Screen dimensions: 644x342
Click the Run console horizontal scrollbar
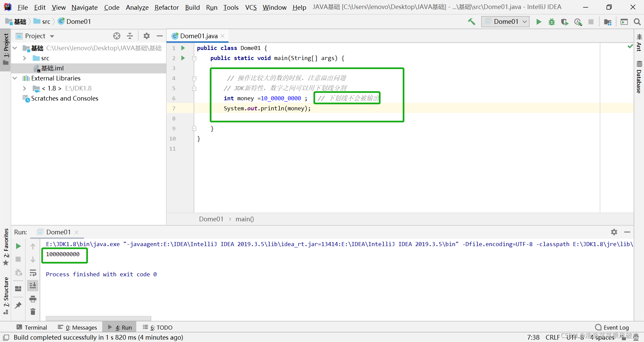[x=98, y=318]
